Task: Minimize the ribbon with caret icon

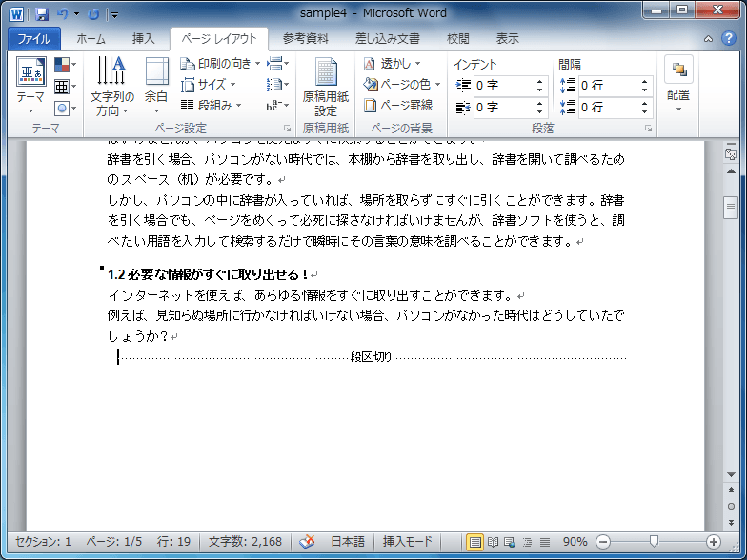Action: click(709, 39)
